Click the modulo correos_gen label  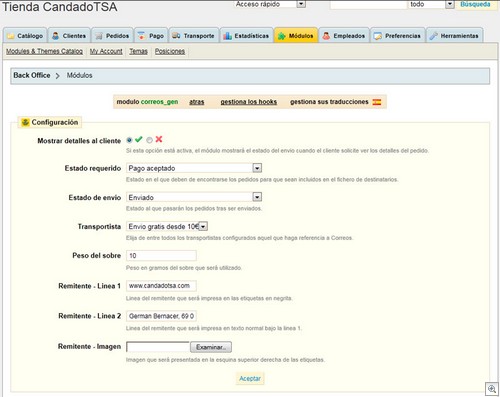point(147,102)
